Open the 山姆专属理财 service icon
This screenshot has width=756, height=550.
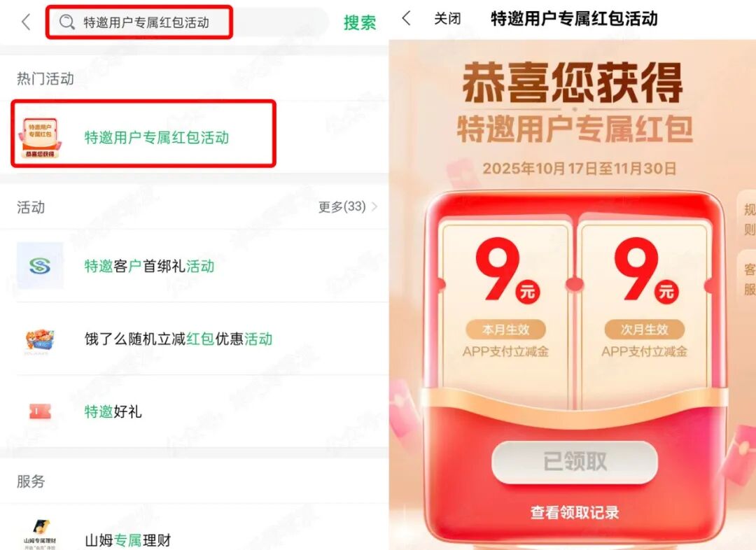[40, 534]
